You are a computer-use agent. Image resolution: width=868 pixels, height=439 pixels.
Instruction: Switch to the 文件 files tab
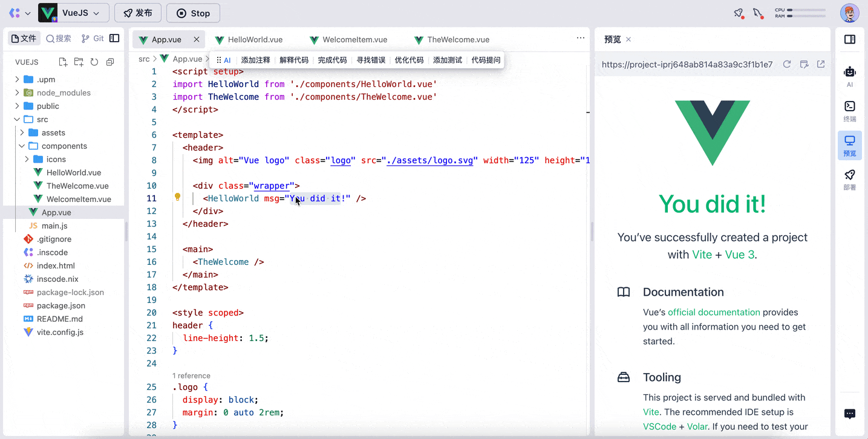24,38
